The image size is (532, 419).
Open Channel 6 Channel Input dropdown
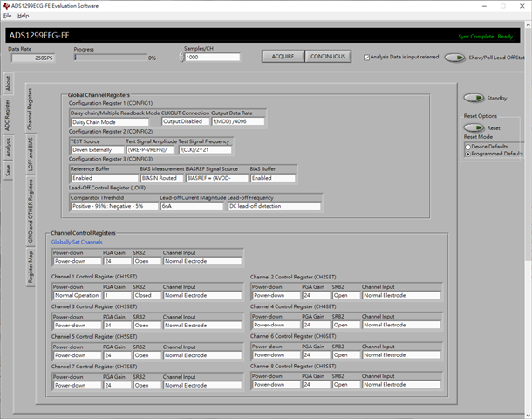[401, 354]
